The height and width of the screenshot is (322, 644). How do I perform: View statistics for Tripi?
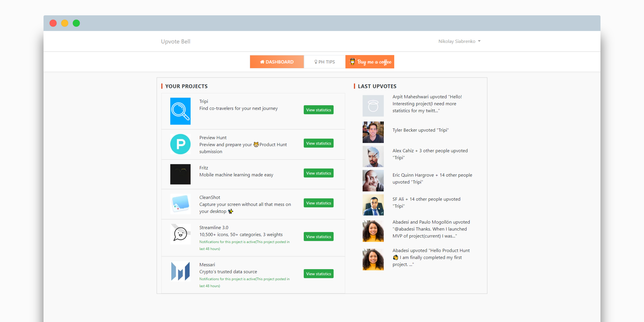point(319,110)
